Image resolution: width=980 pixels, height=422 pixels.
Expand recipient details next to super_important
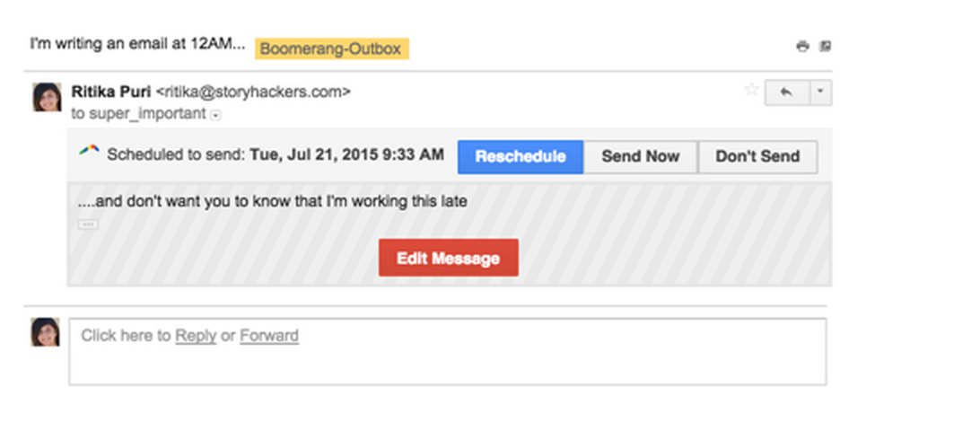pos(215,115)
